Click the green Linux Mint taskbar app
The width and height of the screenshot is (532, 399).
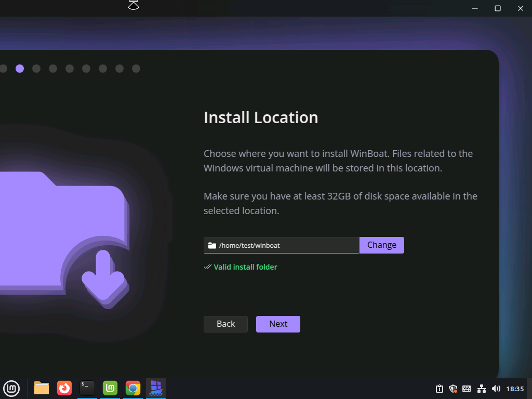coord(110,388)
